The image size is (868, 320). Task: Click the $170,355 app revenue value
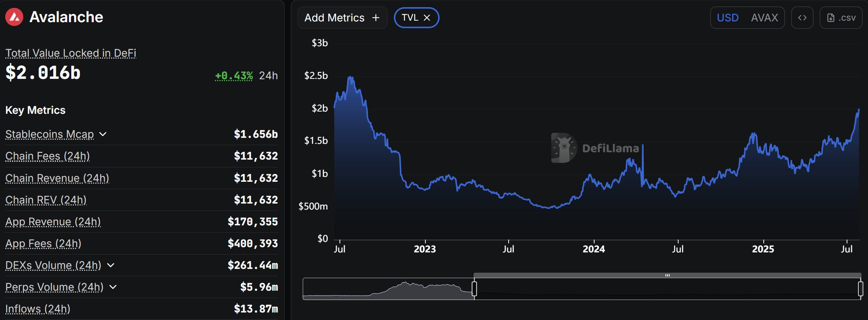[x=253, y=222]
